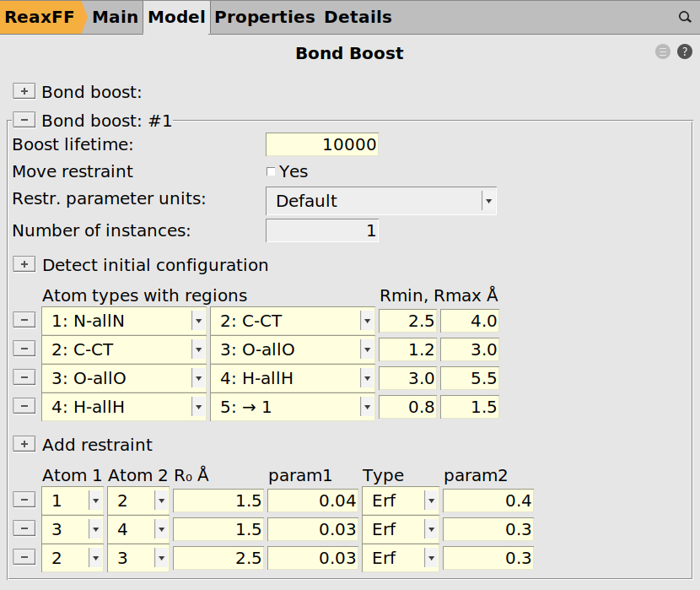Open Atom 1 dropdown showing 3

click(x=73, y=529)
